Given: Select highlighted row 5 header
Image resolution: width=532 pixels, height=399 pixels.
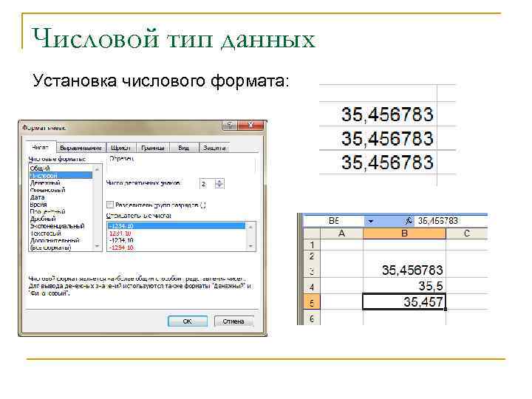Looking at the screenshot, I should pyautogui.click(x=312, y=302).
